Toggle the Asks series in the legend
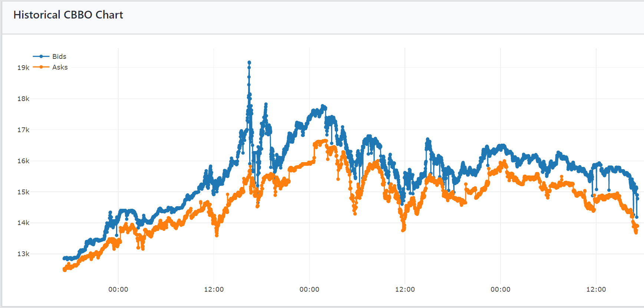644x308 pixels. coord(60,67)
